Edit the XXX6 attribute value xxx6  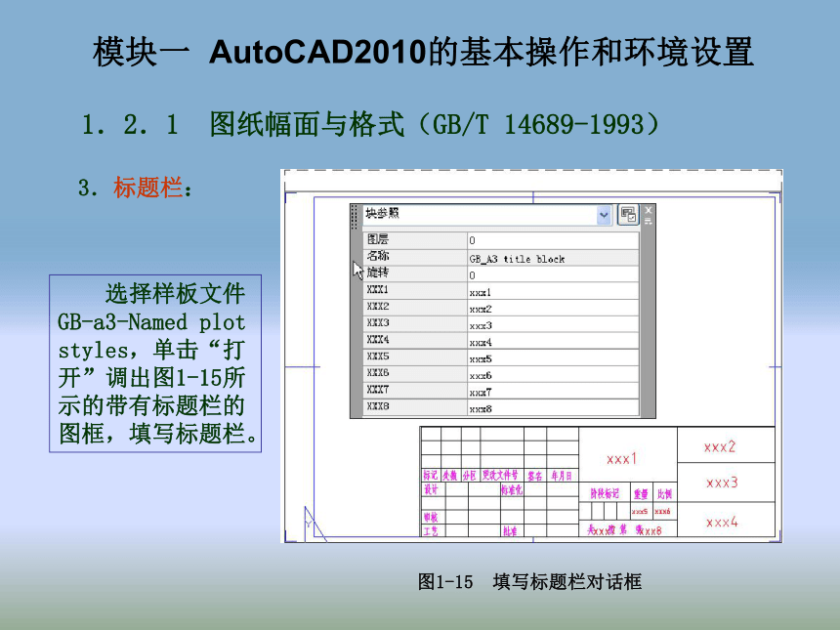(x=554, y=375)
